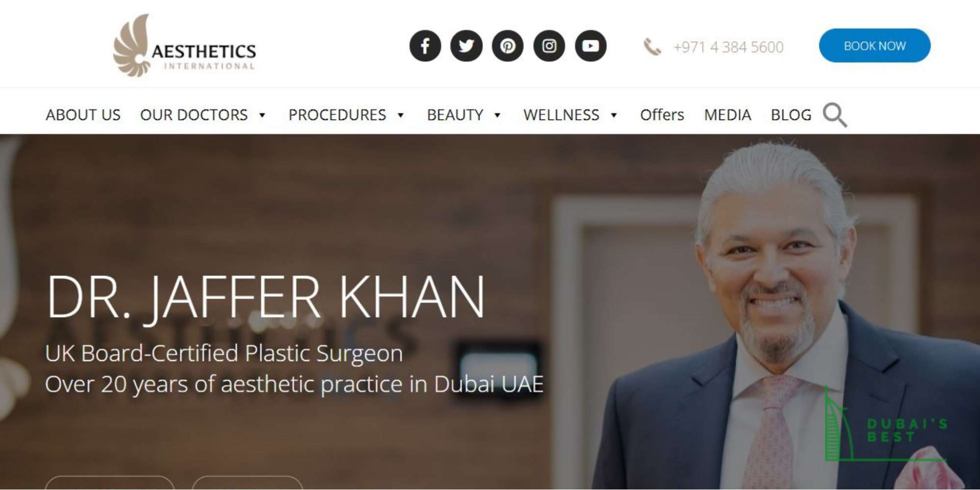Viewport: 980px width, 490px height.
Task: Expand the Our Doctors dropdown arrow
Action: (x=262, y=115)
